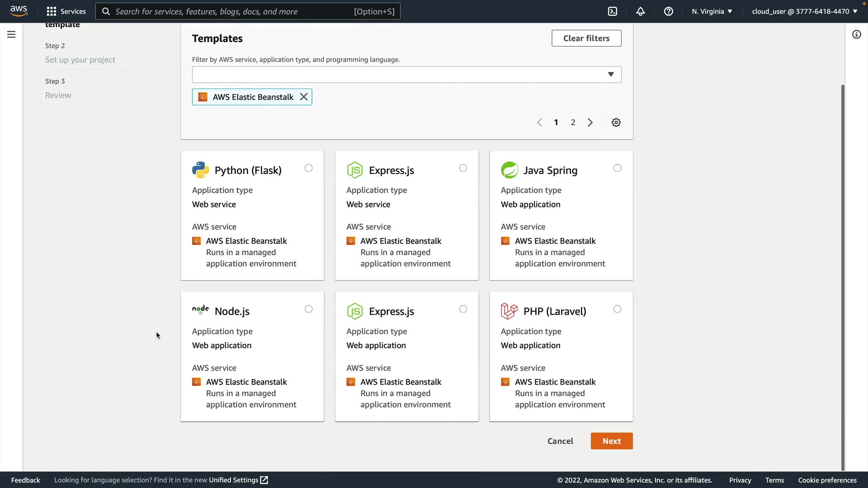Remove the AWS Elastic Beanstalk filter
The width and height of the screenshot is (868, 488).
tap(304, 97)
